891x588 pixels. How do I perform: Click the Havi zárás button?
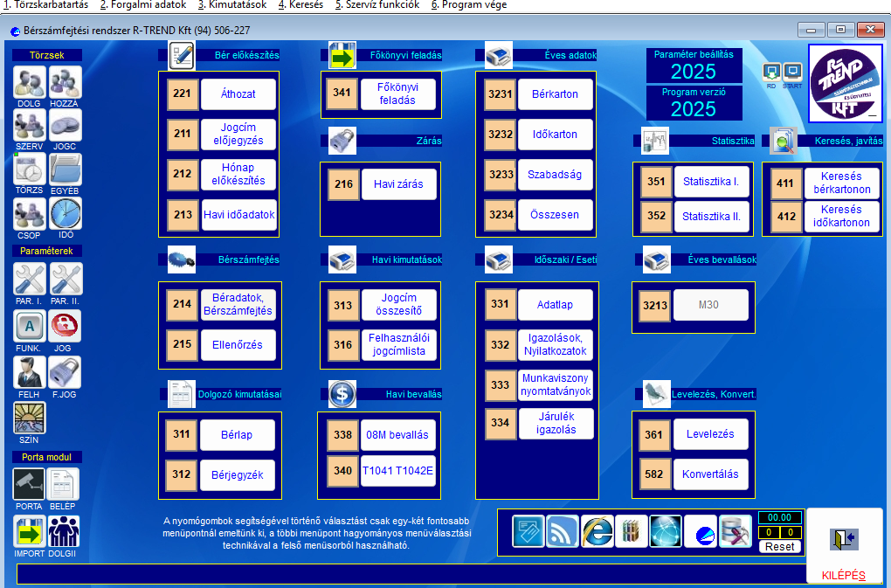(x=398, y=184)
